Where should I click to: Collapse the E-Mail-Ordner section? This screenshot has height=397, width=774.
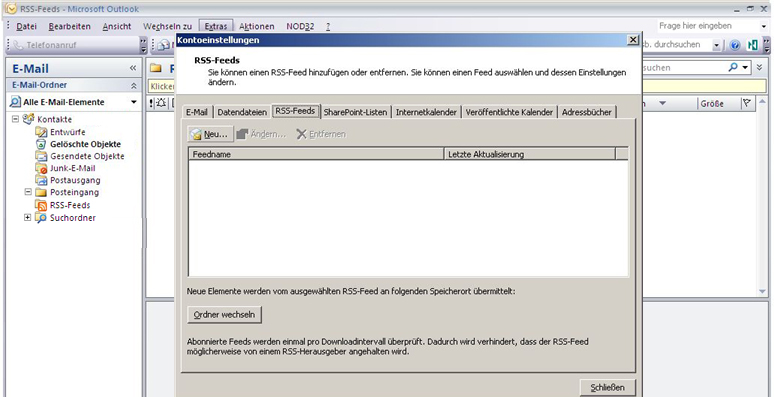click(x=134, y=85)
